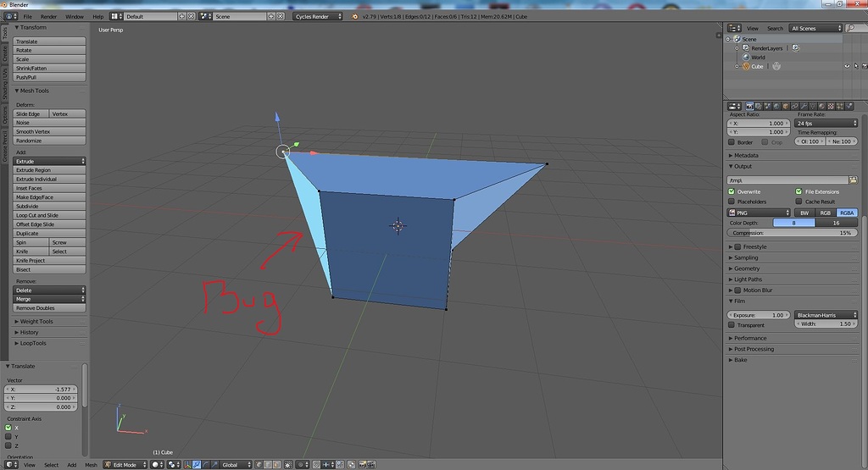Click the Inset Faces button
868x470 pixels.
pos(49,188)
